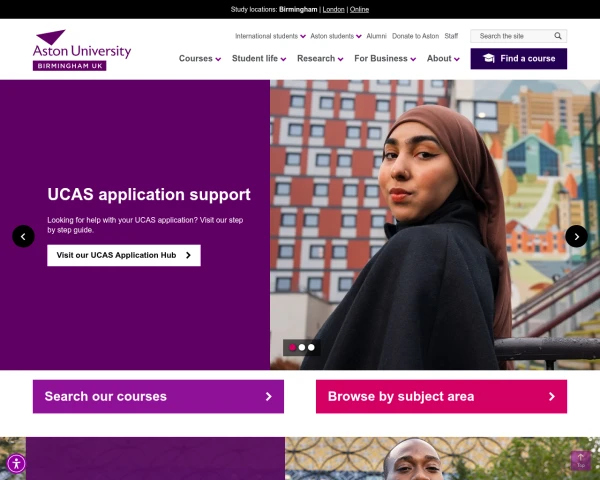Click the search magnifier icon
This screenshot has width=600, height=480.
click(558, 36)
